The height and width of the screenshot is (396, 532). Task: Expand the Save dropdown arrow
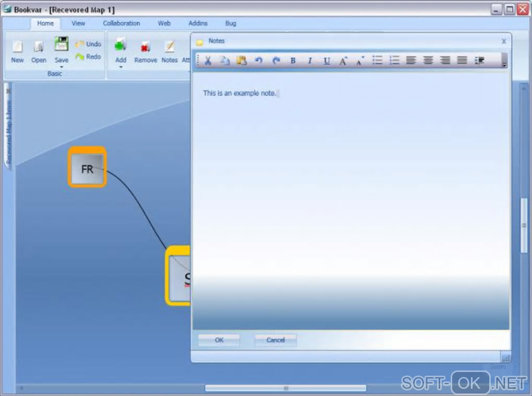pos(62,67)
